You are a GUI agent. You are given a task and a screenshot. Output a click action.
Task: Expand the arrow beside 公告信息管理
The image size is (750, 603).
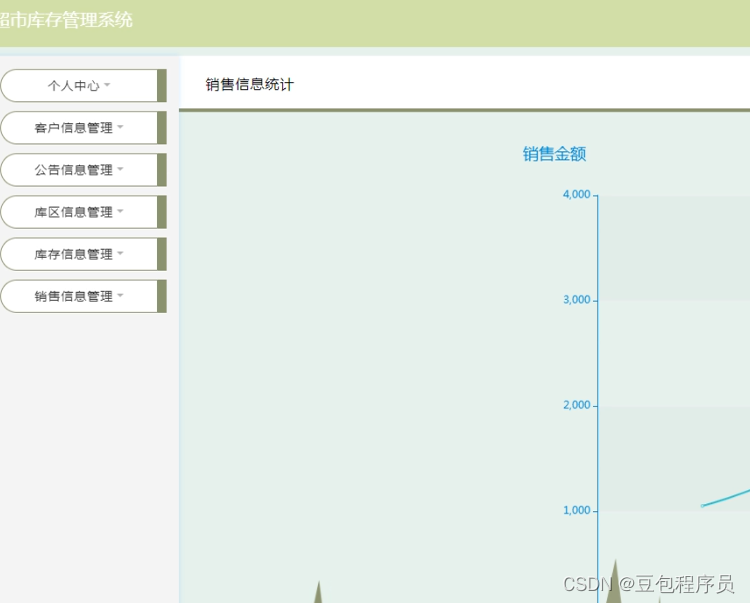(x=120, y=169)
